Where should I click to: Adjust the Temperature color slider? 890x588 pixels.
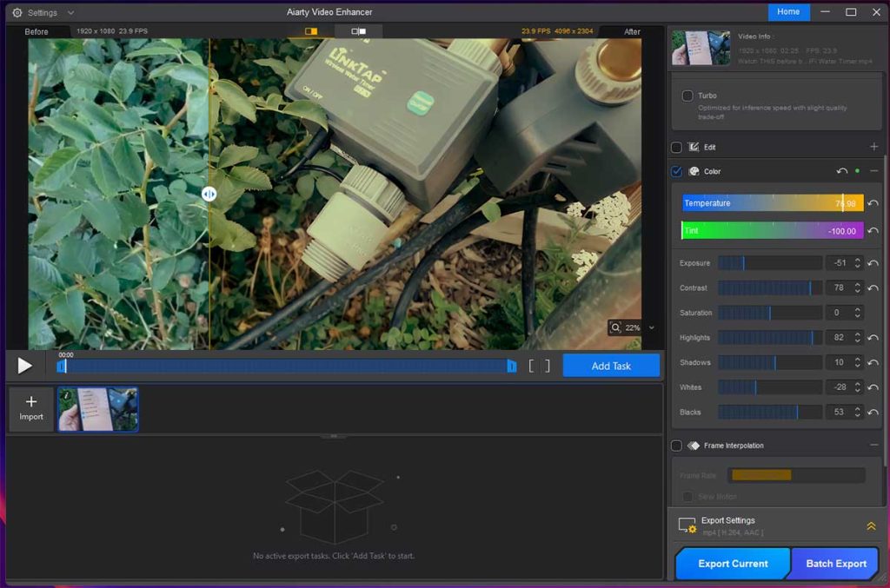point(773,203)
